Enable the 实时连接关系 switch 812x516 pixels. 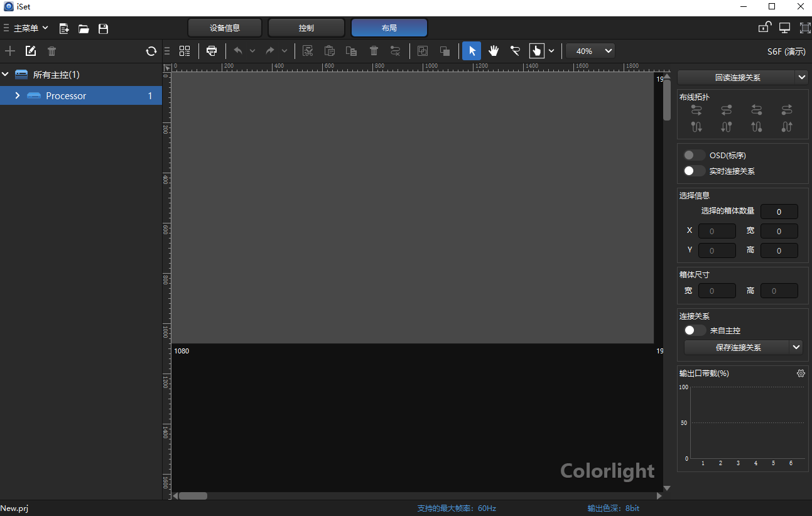pos(694,171)
